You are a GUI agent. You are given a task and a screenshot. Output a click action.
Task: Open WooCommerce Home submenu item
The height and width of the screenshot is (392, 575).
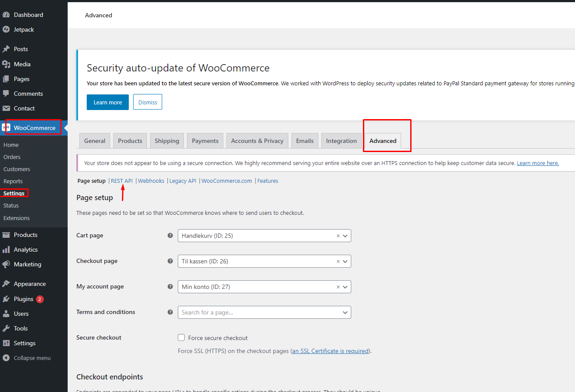11,145
